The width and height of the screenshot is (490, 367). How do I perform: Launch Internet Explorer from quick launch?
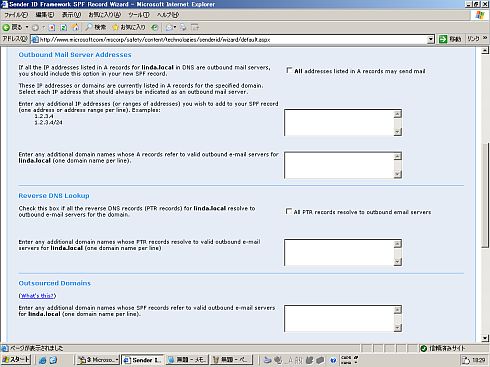click(x=42, y=360)
